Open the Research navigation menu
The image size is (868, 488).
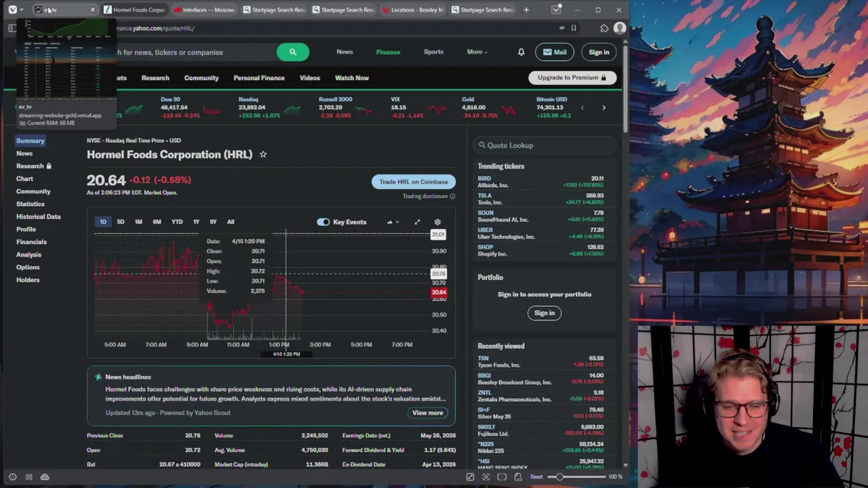(x=155, y=78)
